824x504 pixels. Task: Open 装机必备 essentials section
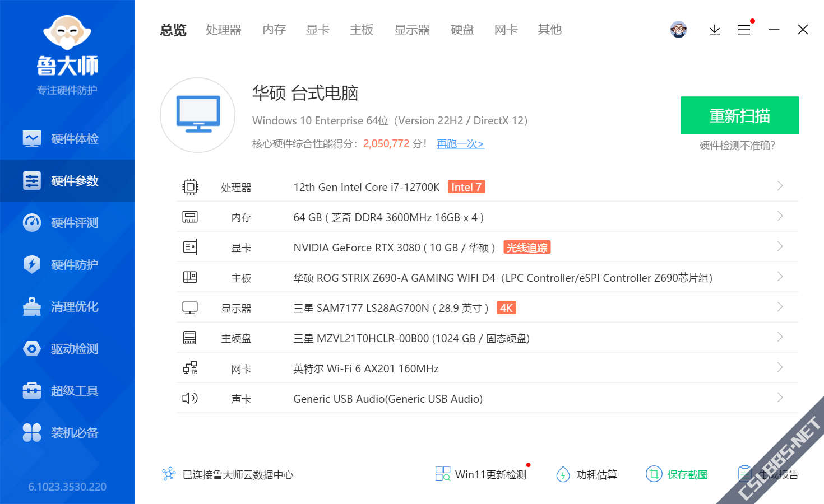[x=67, y=433]
